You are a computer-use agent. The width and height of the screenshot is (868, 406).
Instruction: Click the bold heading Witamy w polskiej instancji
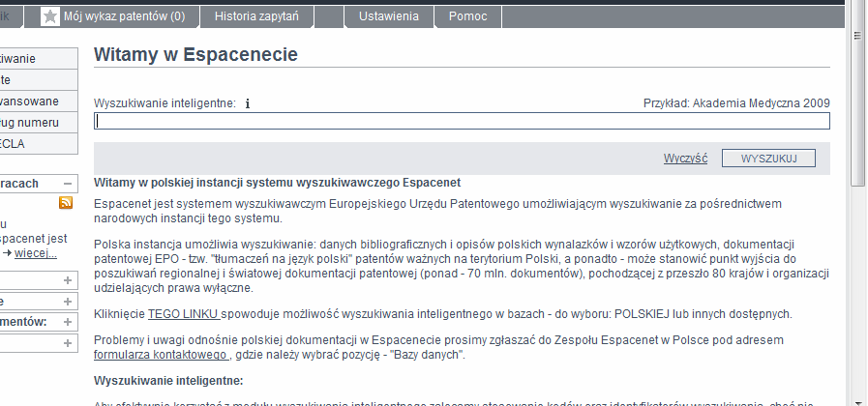click(278, 183)
